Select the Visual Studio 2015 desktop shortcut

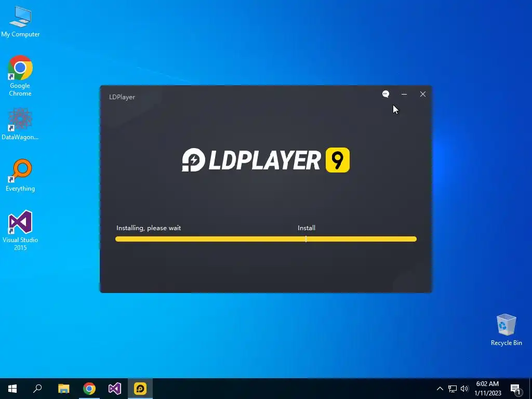click(20, 230)
